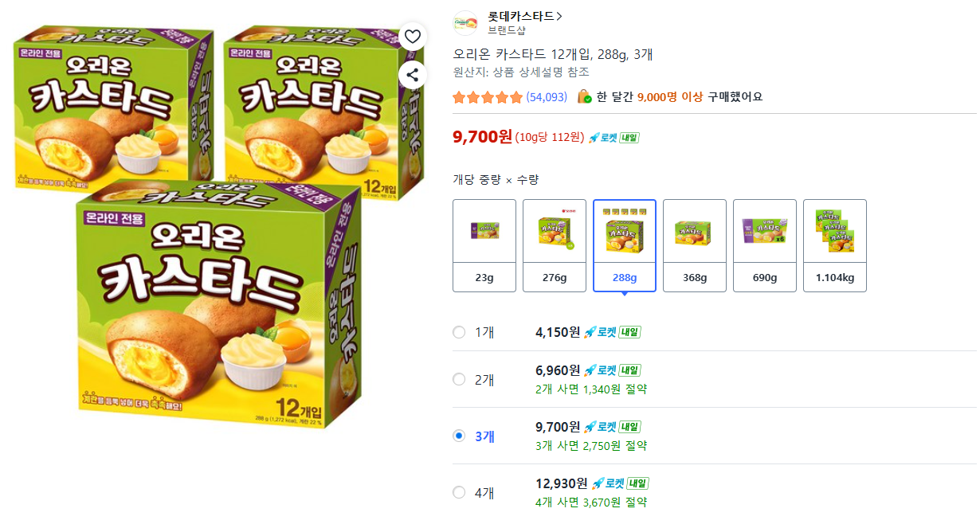
Task: Choose the 276g weight option
Action: pyautogui.click(x=555, y=245)
